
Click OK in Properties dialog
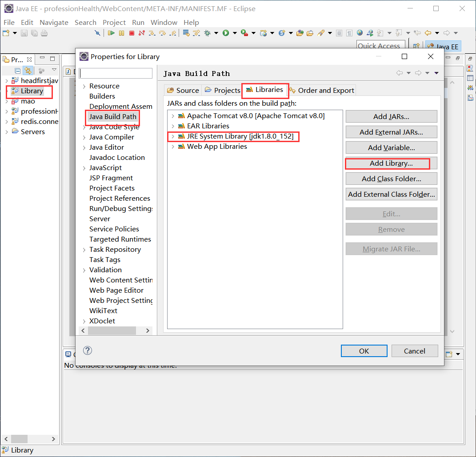pyautogui.click(x=364, y=351)
